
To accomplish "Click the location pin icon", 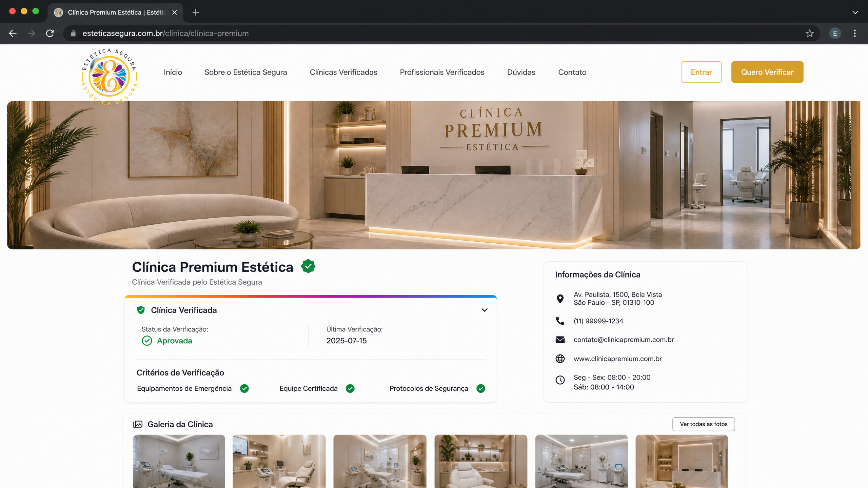I will (560, 299).
